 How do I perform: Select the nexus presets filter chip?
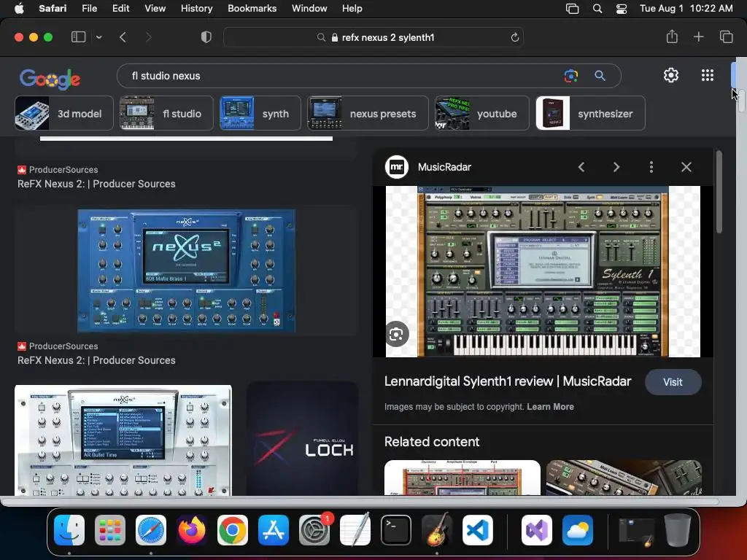coord(368,113)
